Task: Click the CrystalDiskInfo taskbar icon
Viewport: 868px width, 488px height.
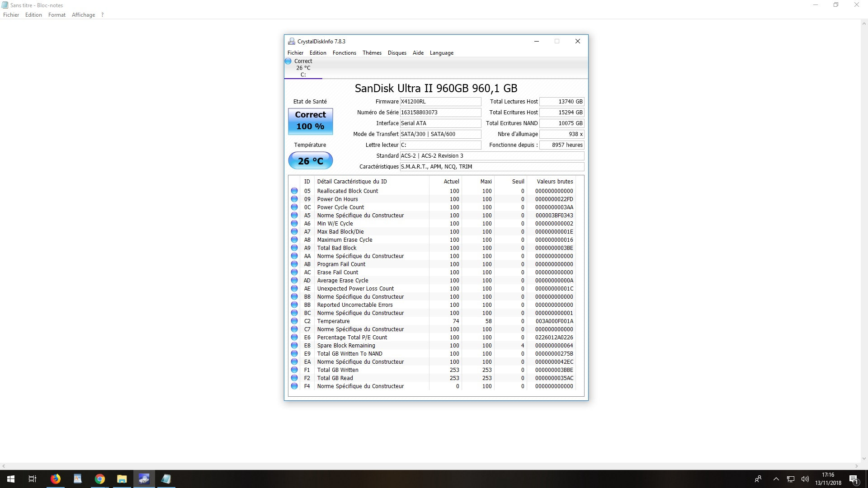Action: coord(144,479)
